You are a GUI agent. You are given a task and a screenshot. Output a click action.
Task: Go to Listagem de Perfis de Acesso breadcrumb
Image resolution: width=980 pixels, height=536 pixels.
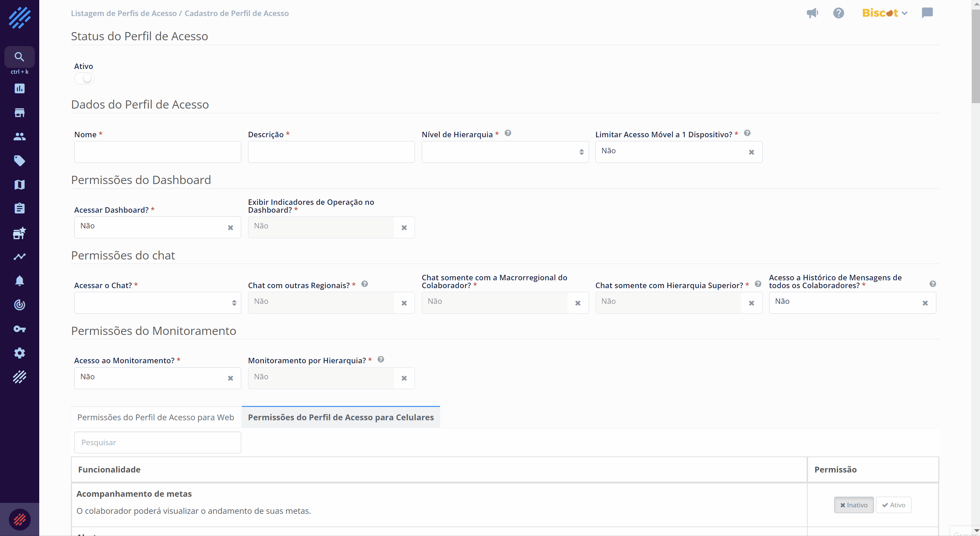(x=124, y=13)
